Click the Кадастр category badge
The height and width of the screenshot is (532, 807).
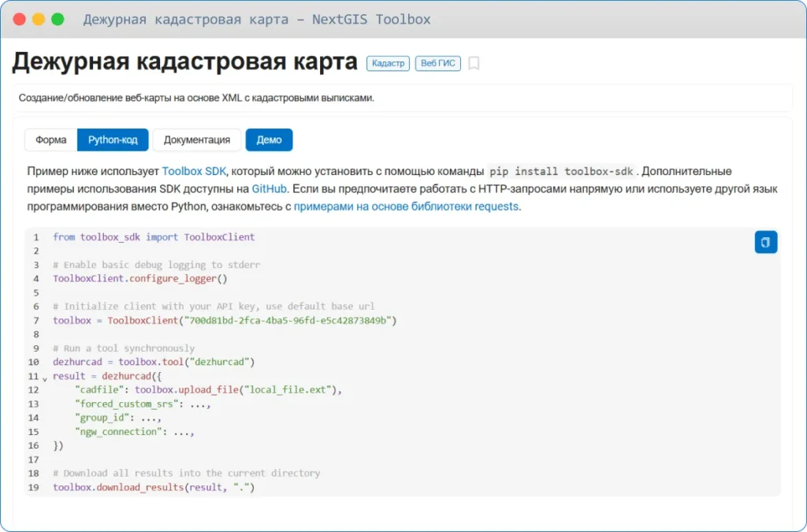point(388,63)
